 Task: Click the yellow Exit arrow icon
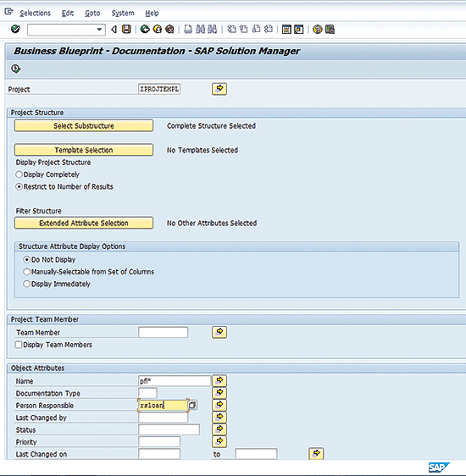click(x=158, y=29)
